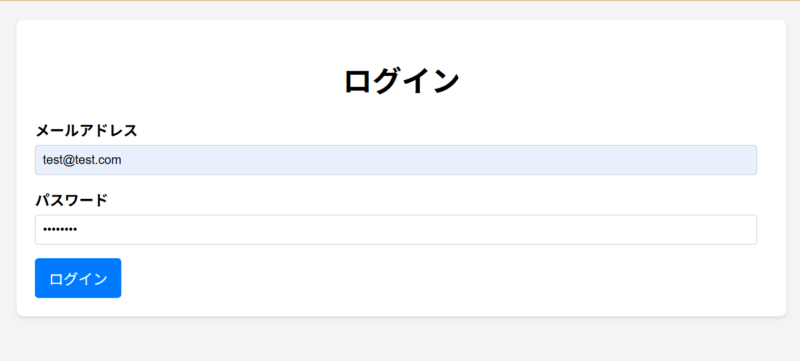Select the field containing test@test.com
The image size is (800, 361).
tap(396, 160)
